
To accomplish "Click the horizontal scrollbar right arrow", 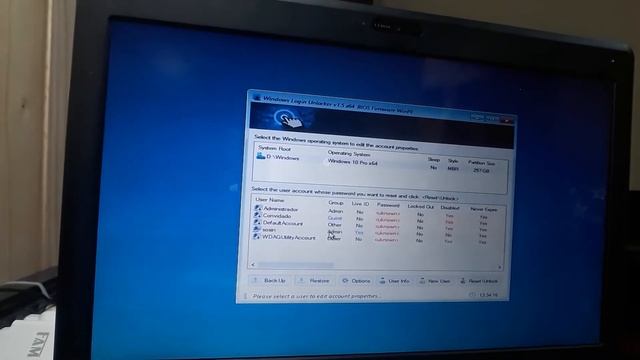I will 499,267.
